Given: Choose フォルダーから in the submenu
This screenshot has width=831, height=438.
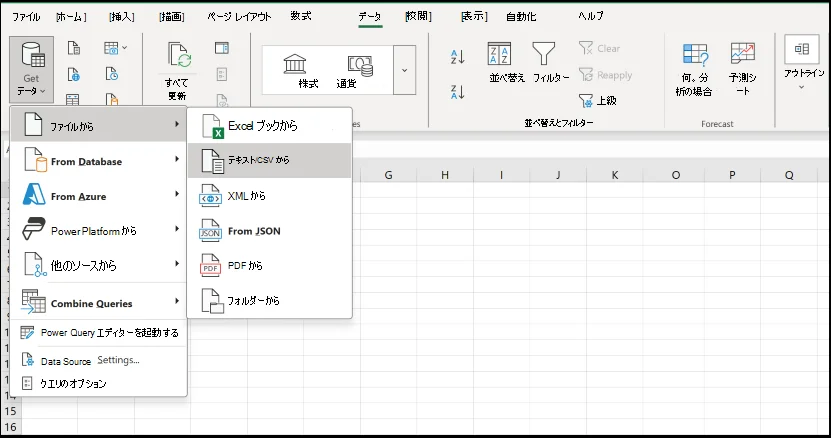Looking at the screenshot, I should (270, 301).
